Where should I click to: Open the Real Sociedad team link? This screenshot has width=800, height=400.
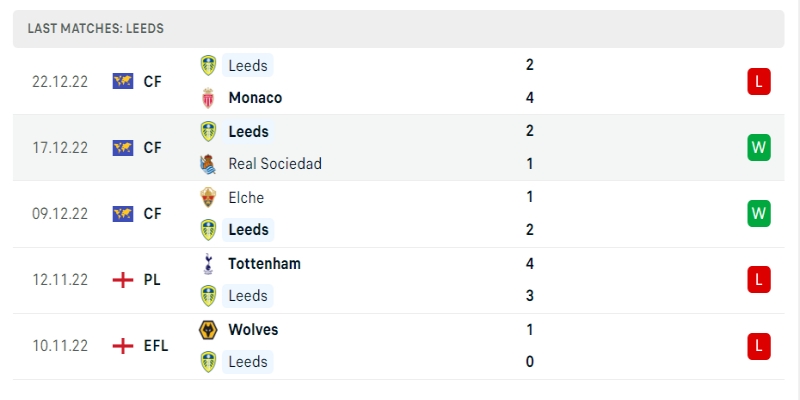[x=275, y=164]
